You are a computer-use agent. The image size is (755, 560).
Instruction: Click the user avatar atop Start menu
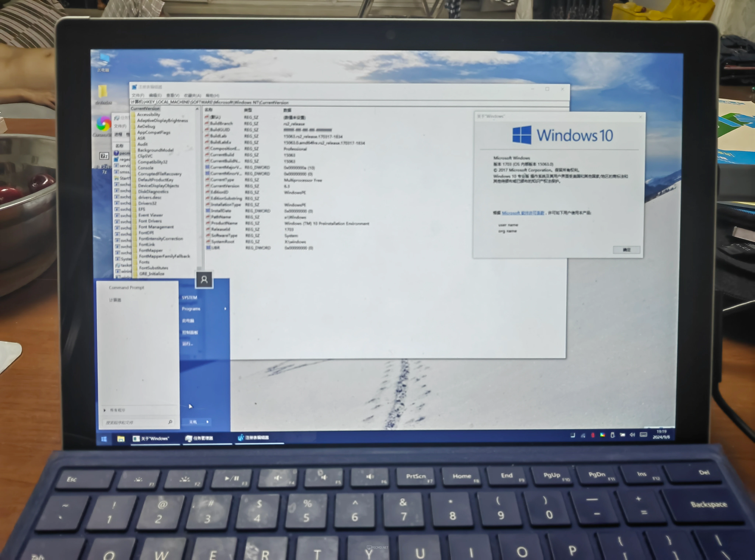(x=204, y=280)
